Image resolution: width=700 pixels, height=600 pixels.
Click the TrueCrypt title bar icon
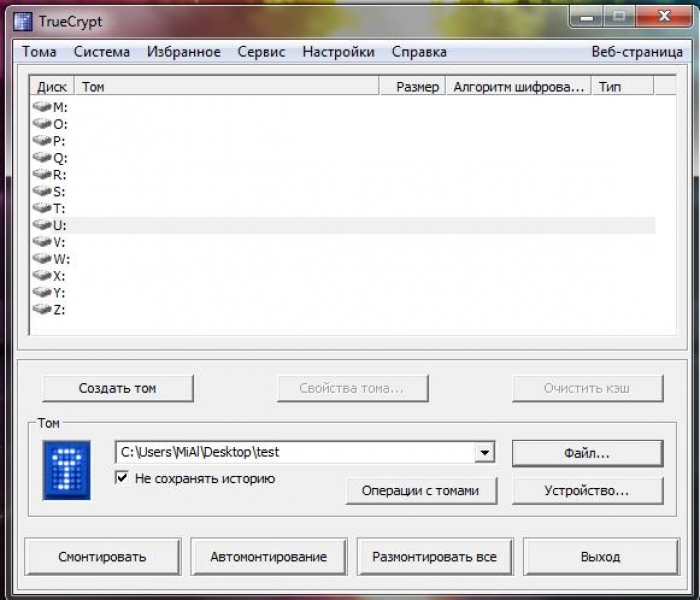pyautogui.click(x=22, y=21)
